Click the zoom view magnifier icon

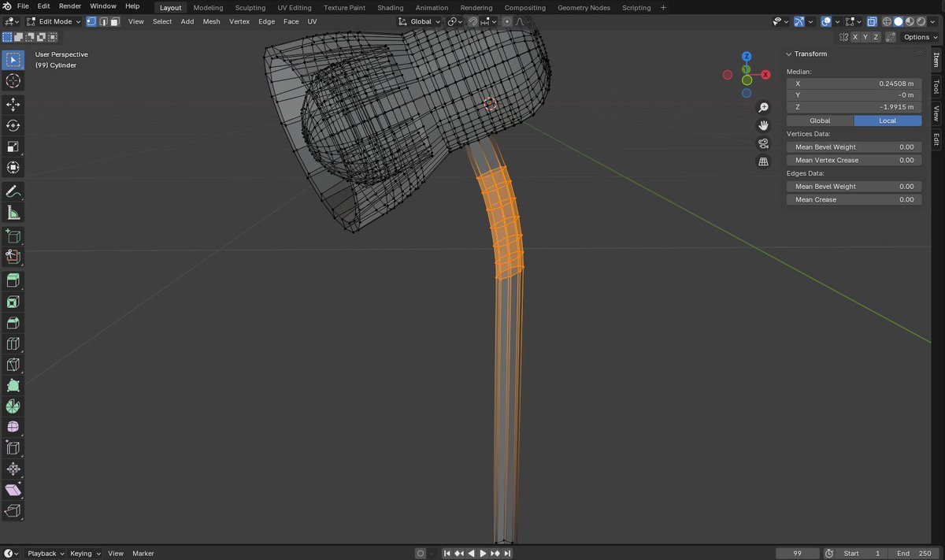pos(763,107)
